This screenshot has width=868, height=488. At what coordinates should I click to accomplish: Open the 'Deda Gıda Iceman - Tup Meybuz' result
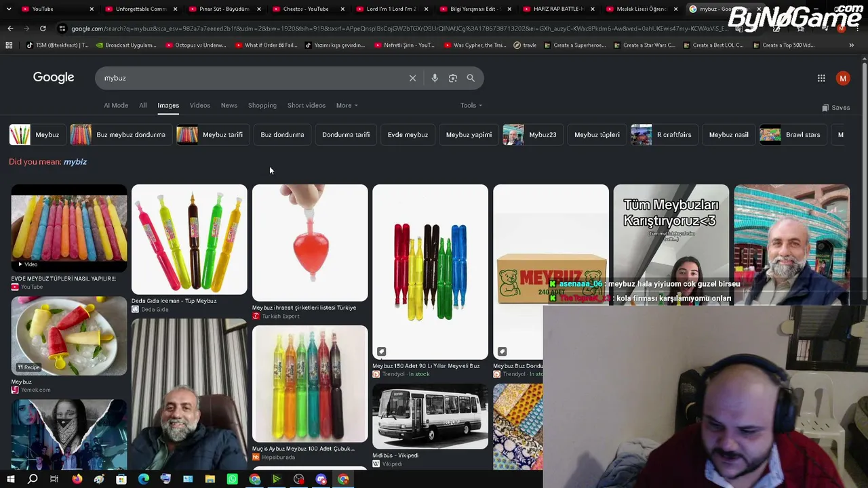tap(174, 301)
